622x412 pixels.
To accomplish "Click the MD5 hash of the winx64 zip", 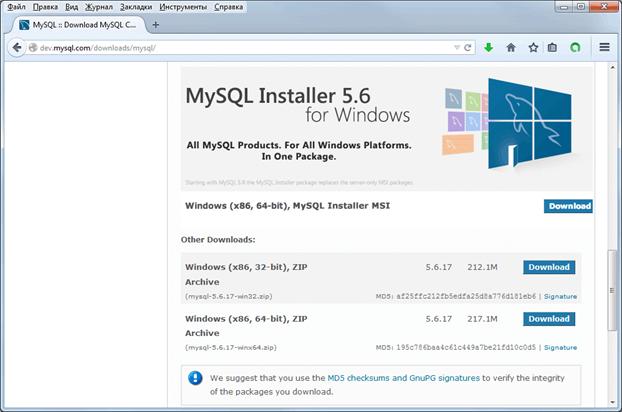I will (466, 347).
